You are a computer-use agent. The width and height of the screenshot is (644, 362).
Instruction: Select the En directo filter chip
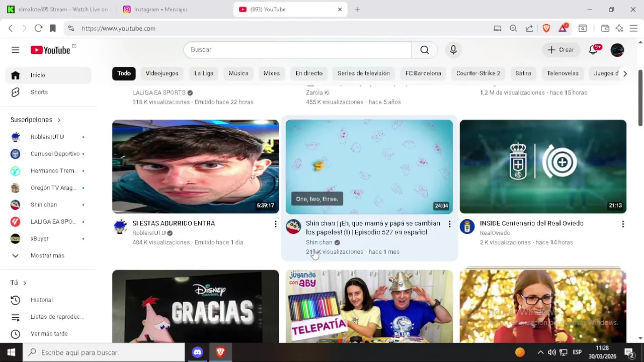point(309,73)
